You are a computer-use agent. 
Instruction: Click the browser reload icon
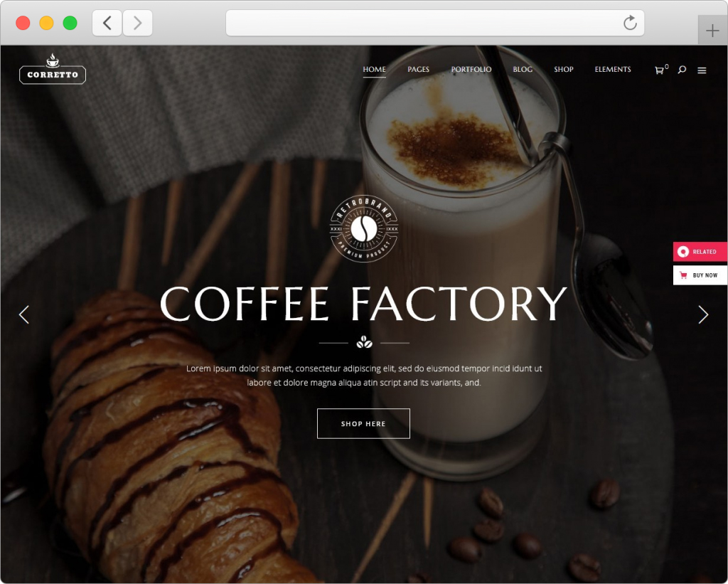tap(630, 22)
